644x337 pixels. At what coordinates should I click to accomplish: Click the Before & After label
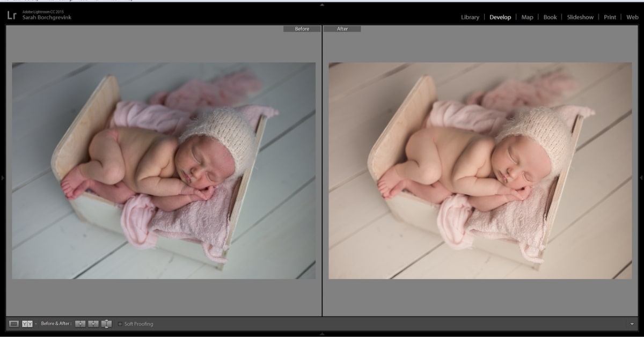coord(56,324)
